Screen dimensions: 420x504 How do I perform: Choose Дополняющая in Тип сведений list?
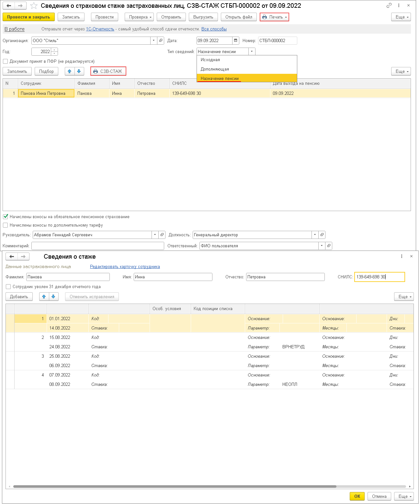point(247,69)
